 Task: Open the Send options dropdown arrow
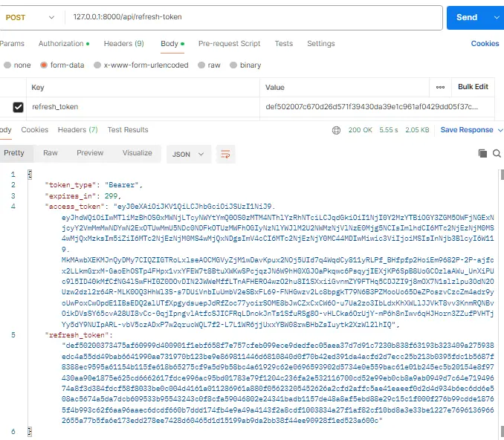coord(497,17)
